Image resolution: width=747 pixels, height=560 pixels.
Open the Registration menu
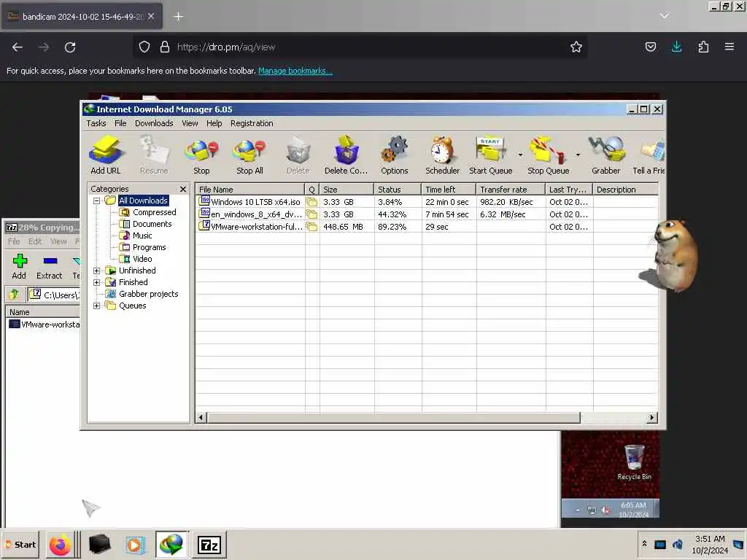coord(252,123)
